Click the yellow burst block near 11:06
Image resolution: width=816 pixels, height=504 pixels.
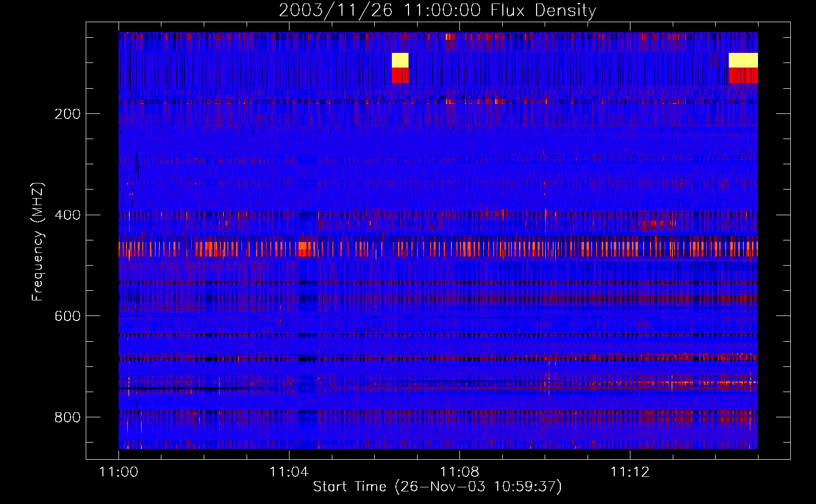pos(400,60)
